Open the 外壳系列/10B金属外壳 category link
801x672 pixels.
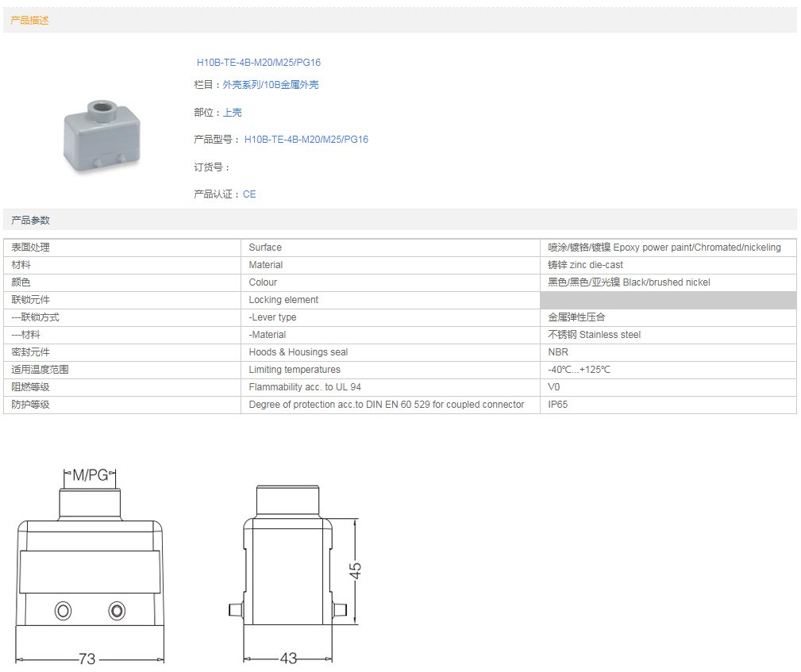pyautogui.click(x=270, y=85)
